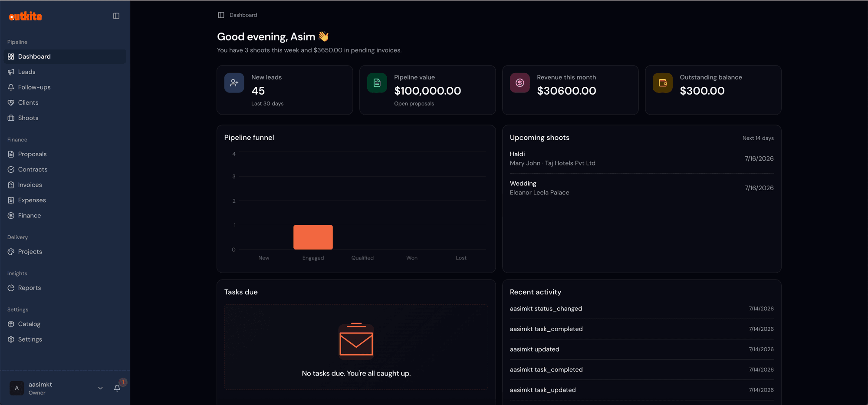Click the Projects palette icon
Screen dimensions: 868x405
coord(11,252)
